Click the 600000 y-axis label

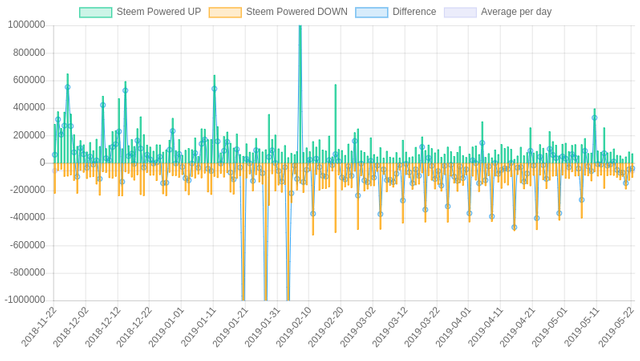tap(29, 80)
